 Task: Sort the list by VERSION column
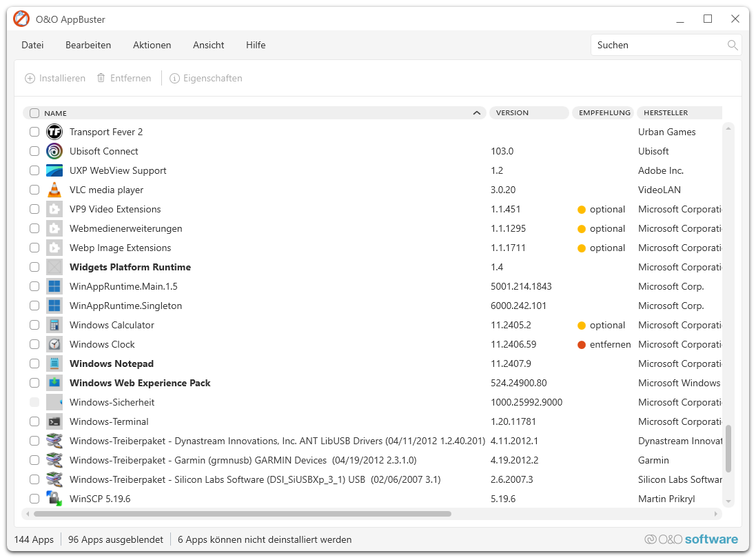[x=529, y=112]
